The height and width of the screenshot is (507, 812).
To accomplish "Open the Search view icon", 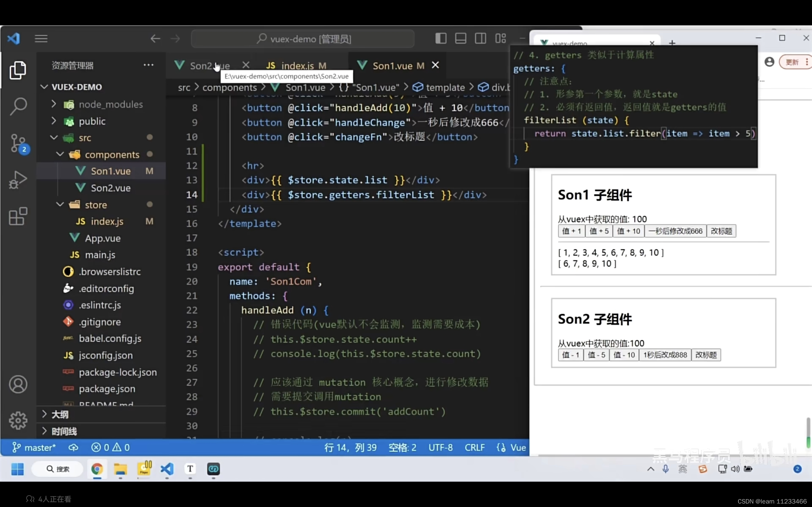I will coord(18,107).
